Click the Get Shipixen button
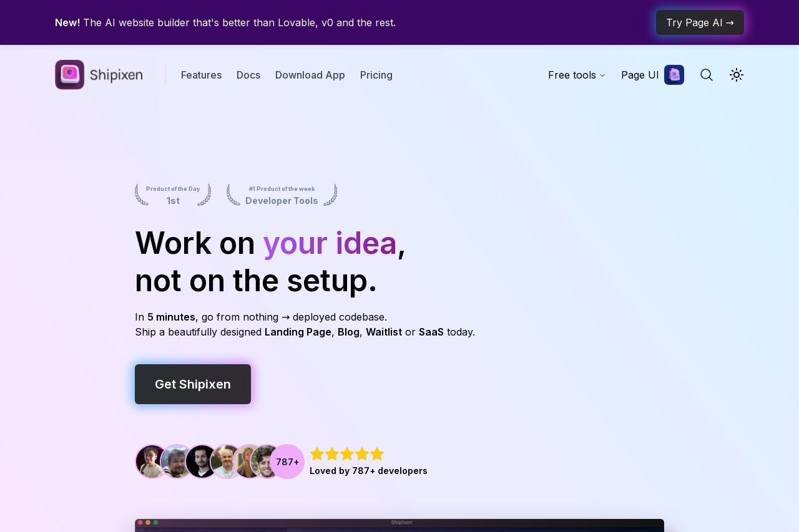 coord(193,384)
